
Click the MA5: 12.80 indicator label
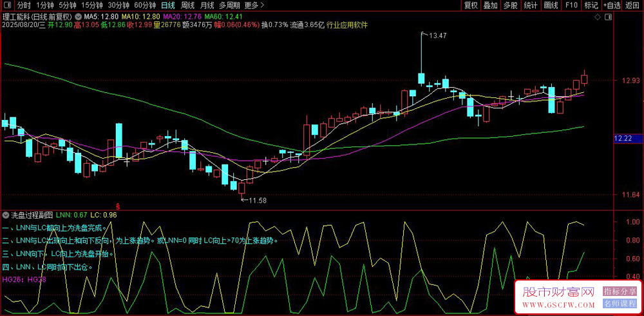click(102, 17)
